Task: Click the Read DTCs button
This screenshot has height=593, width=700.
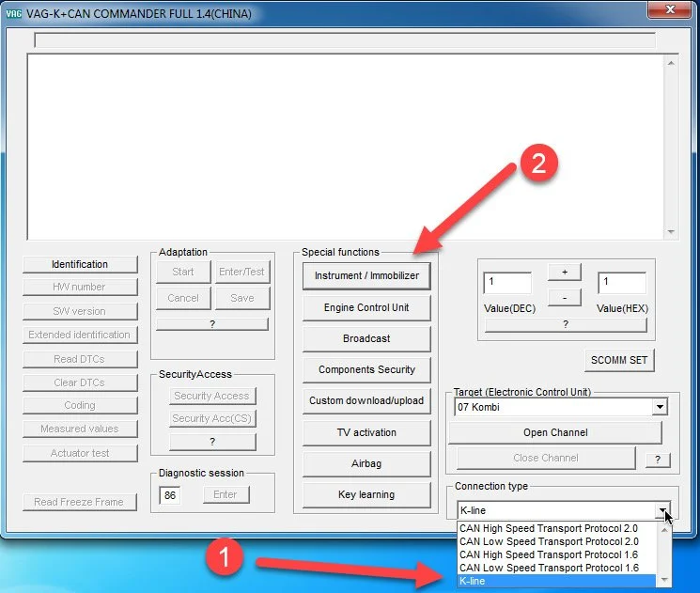Action: [80, 359]
